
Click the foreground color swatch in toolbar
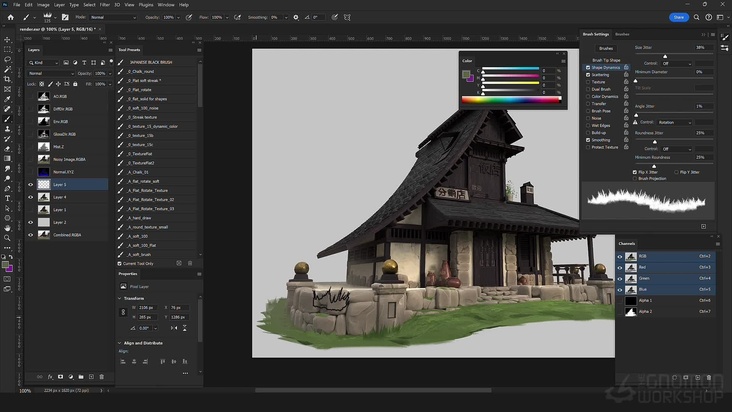[5, 265]
